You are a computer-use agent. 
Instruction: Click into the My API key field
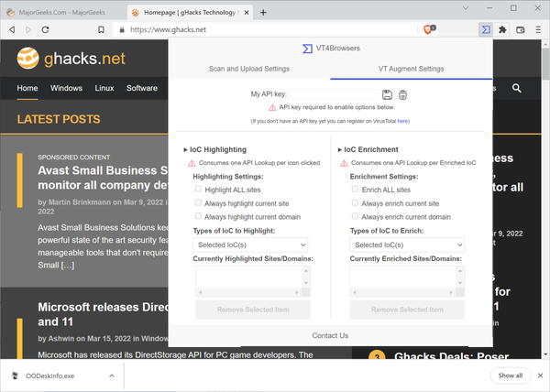click(334, 94)
